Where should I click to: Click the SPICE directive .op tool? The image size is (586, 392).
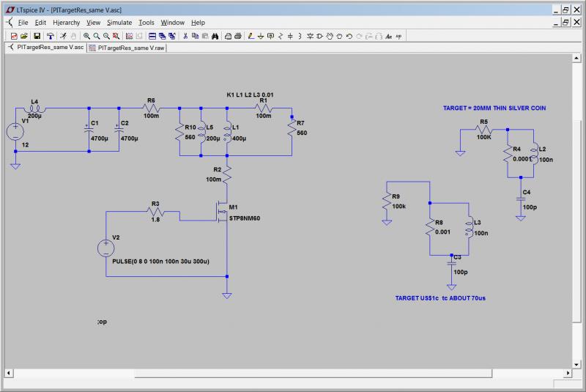click(x=398, y=35)
